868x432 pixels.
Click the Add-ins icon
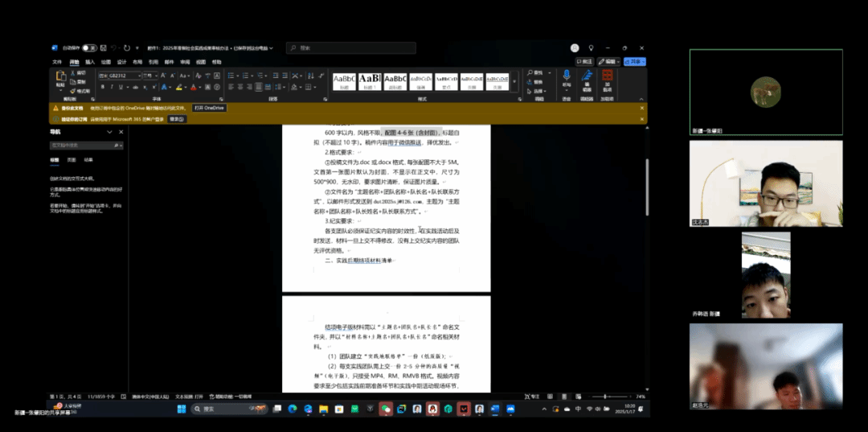coord(607,78)
